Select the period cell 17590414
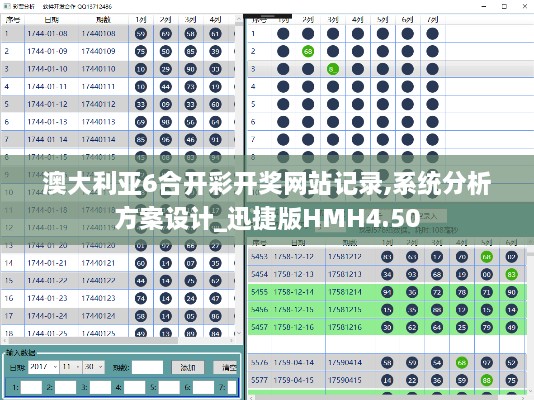This screenshot has height=400, width=534. pyautogui.click(x=345, y=363)
